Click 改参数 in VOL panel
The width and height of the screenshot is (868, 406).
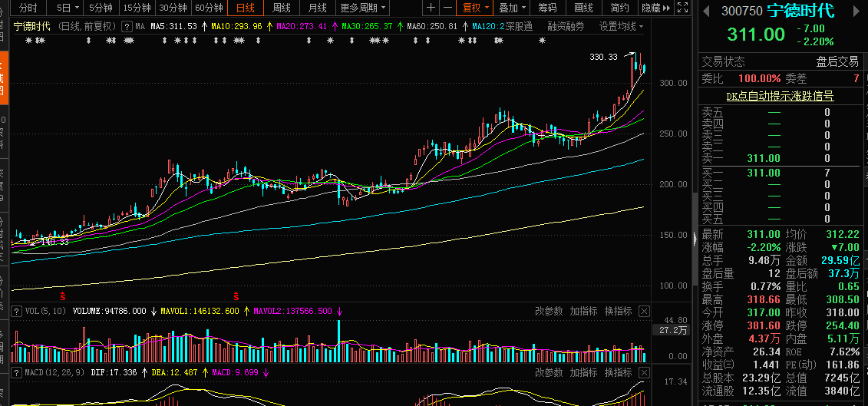[549, 312]
